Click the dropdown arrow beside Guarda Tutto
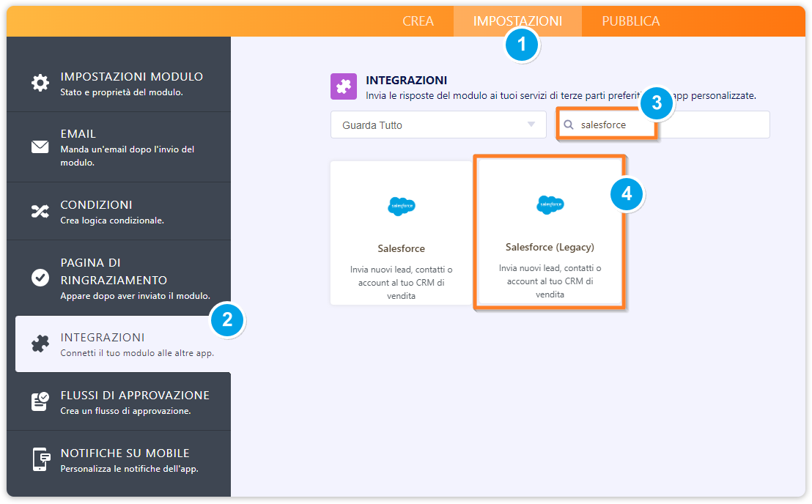 [x=531, y=125]
